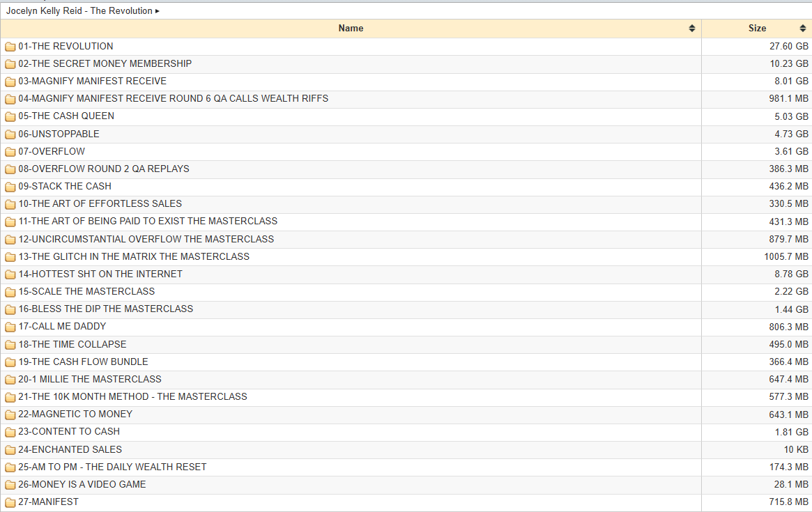This screenshot has width=812, height=512.
Task: Expand breadcrumb arrow after The Revolution
Action: [x=158, y=11]
